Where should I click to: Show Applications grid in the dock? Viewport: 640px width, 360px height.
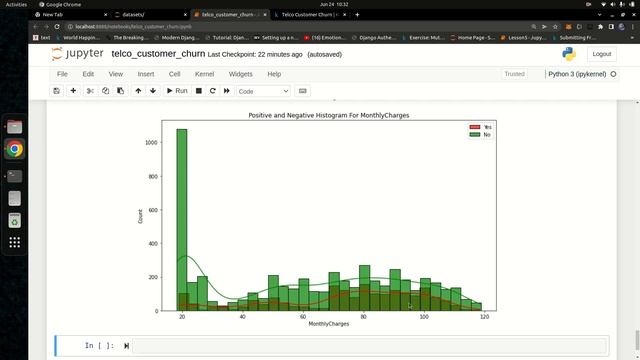click(15, 242)
